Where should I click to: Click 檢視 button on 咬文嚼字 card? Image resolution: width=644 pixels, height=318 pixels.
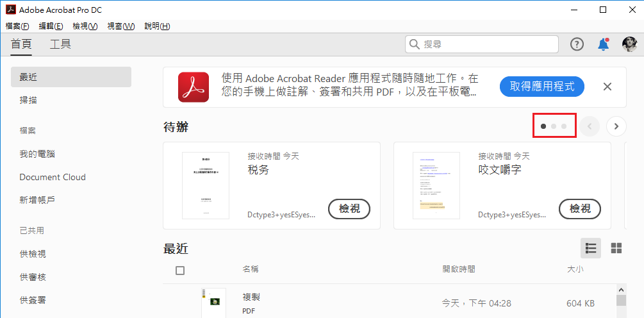tap(580, 209)
